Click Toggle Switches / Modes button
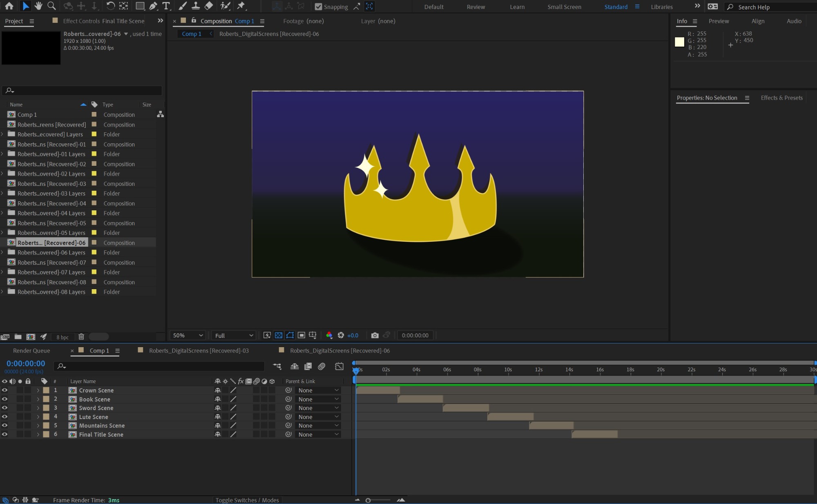The height and width of the screenshot is (504, 817). click(x=247, y=500)
